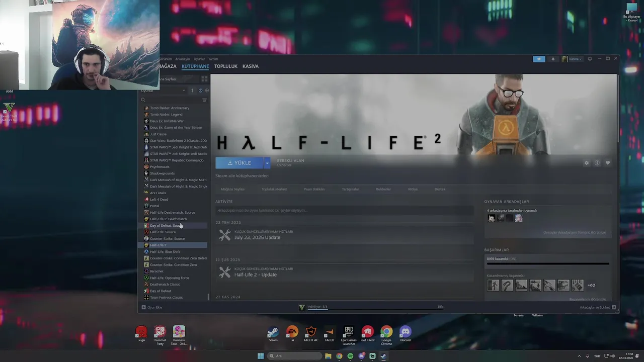Add Half-Life 2 to favorites with heart icon
The width and height of the screenshot is (644, 362).
(608, 163)
